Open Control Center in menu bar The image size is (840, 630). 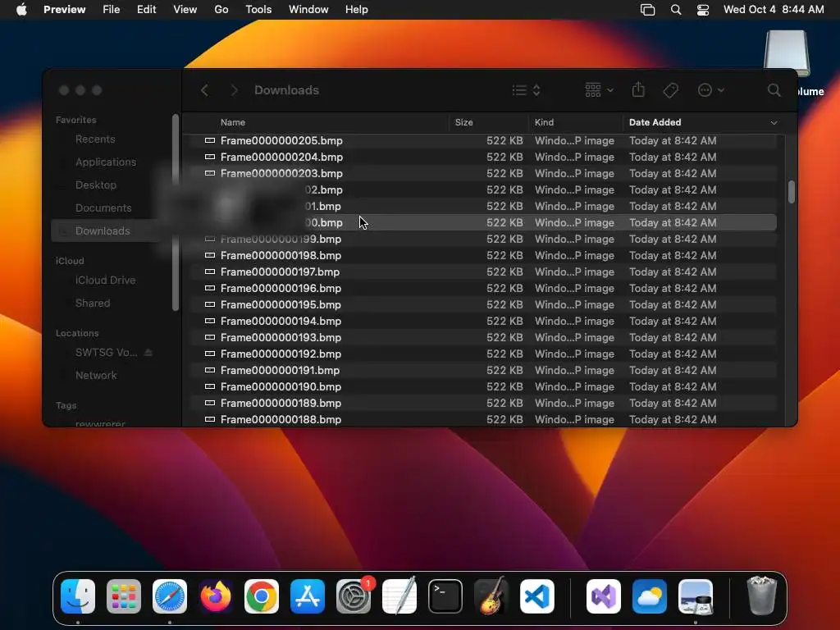[x=703, y=10]
